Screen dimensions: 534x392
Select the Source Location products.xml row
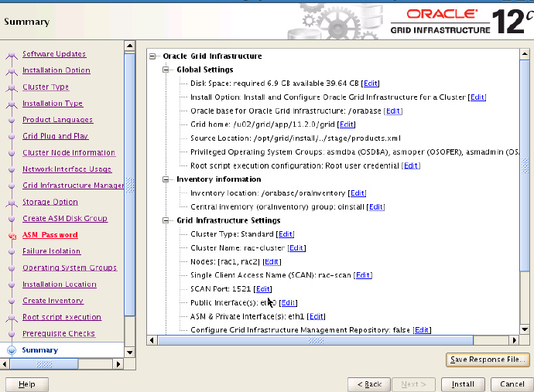click(296, 138)
